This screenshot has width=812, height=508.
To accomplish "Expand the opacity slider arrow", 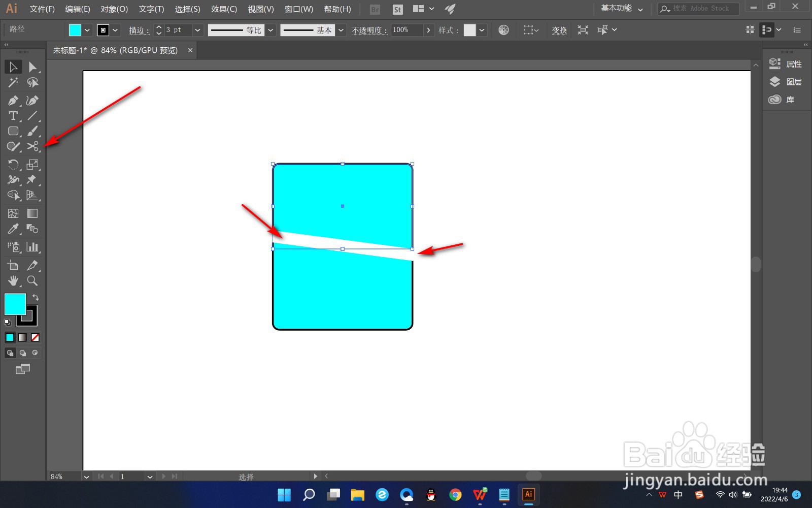I will coord(429,30).
